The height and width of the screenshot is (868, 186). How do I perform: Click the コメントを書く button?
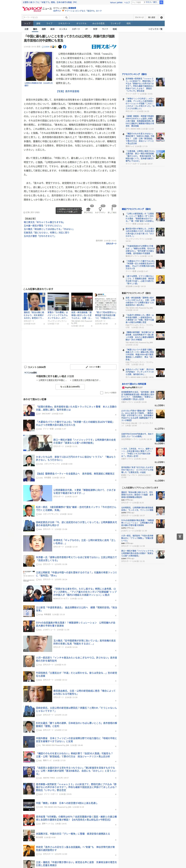[93, 367]
